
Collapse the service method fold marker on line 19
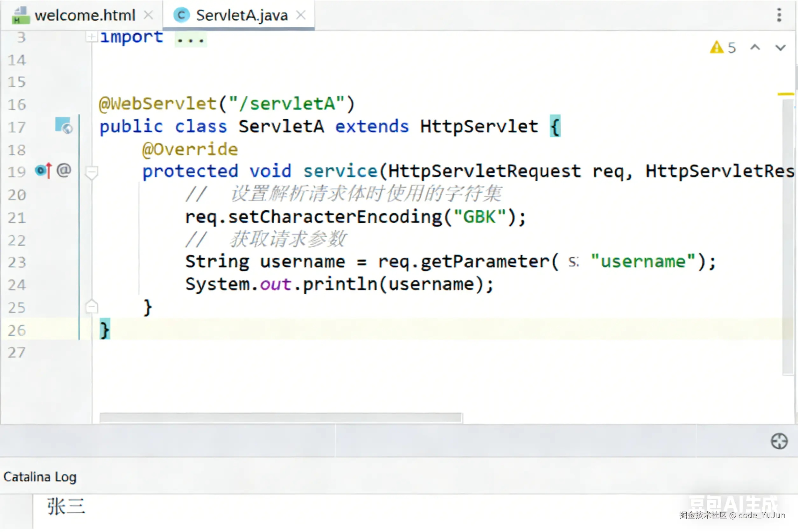[92, 172]
